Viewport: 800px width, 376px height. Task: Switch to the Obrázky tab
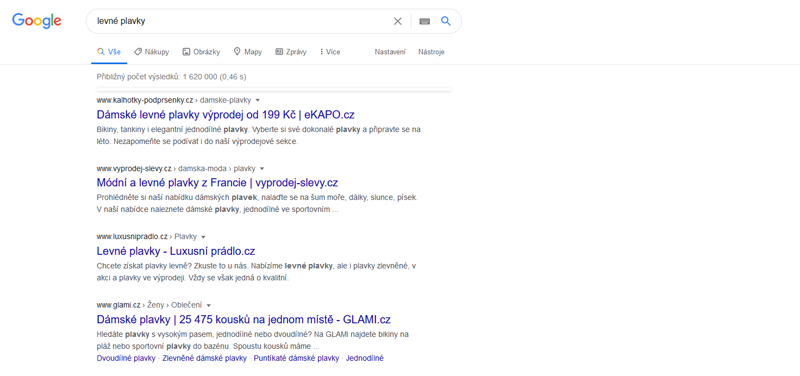pos(201,52)
